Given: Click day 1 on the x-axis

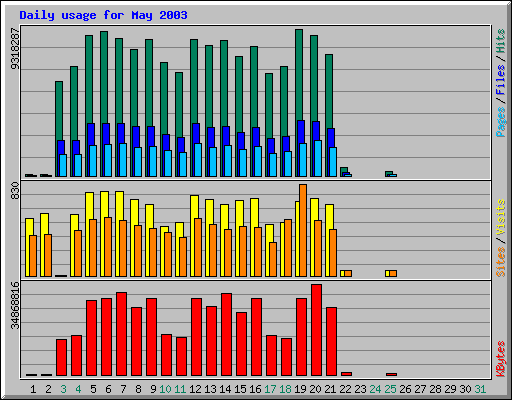Looking at the screenshot, I should (33, 389).
